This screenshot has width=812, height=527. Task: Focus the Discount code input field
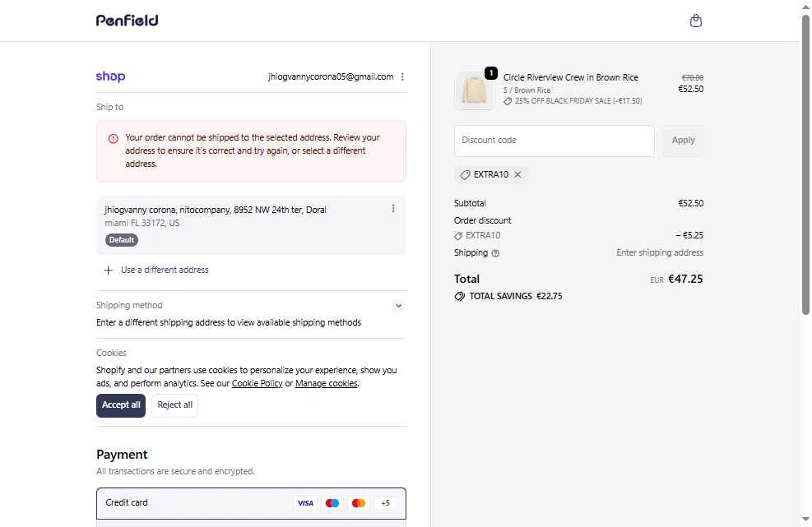point(554,141)
